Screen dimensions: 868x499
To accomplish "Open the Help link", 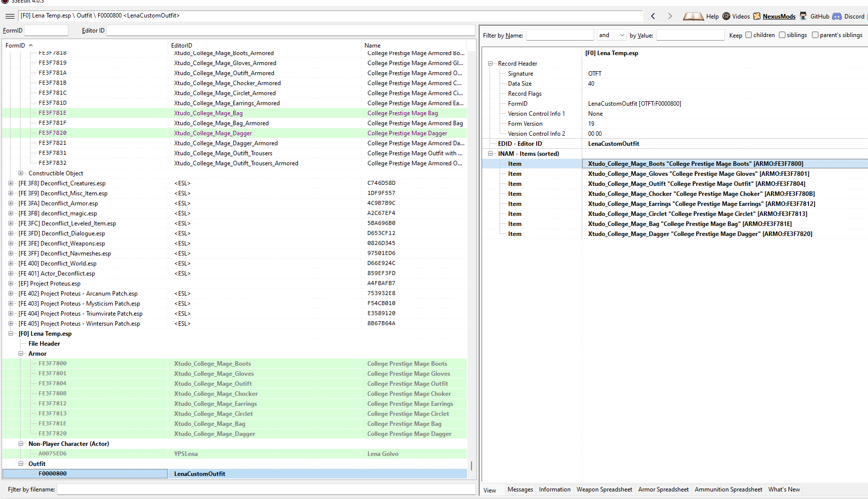I will [712, 17].
